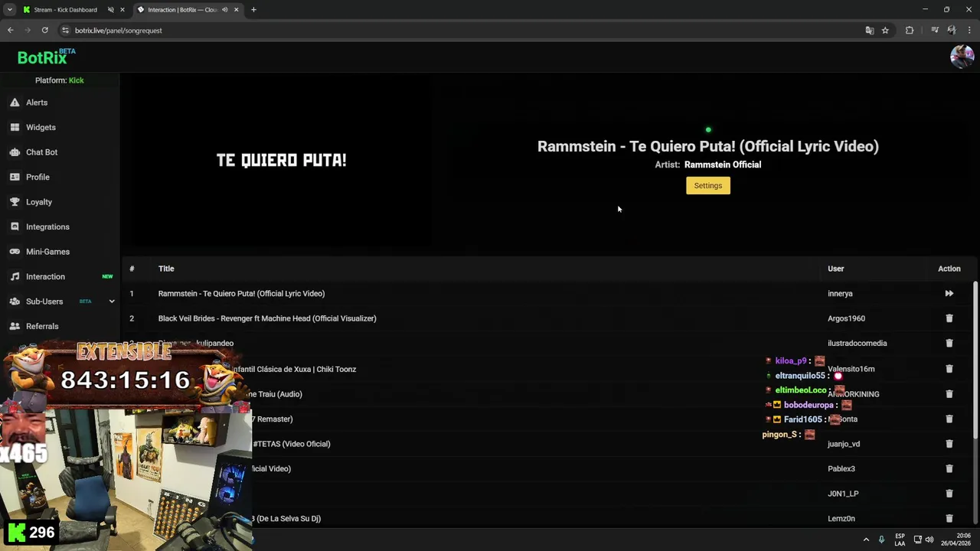Viewport: 980px width, 551px height.
Task: Click the taskbar microphone icon
Action: click(x=881, y=540)
